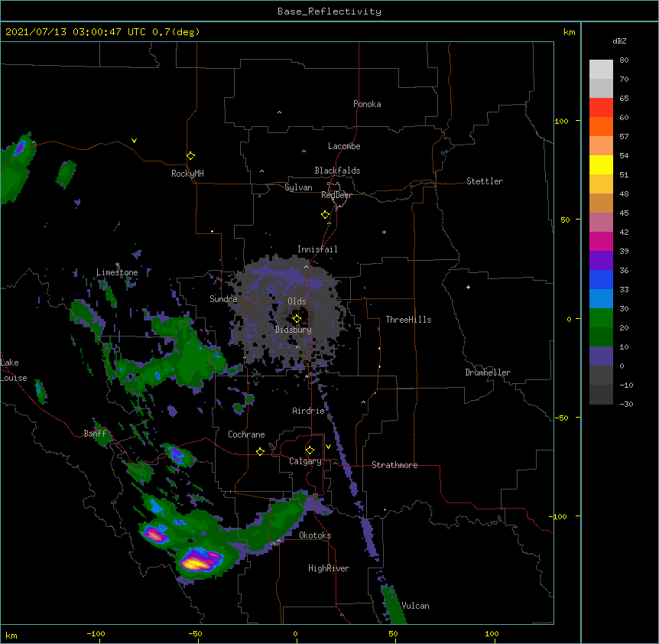Click the pink storm core southwest of Okotoks
Viewport: 659px width, 644px height.
coord(155,535)
